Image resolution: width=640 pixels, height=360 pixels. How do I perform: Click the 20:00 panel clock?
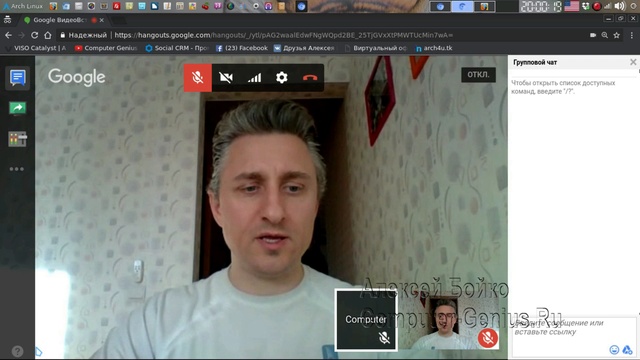(541, 6)
